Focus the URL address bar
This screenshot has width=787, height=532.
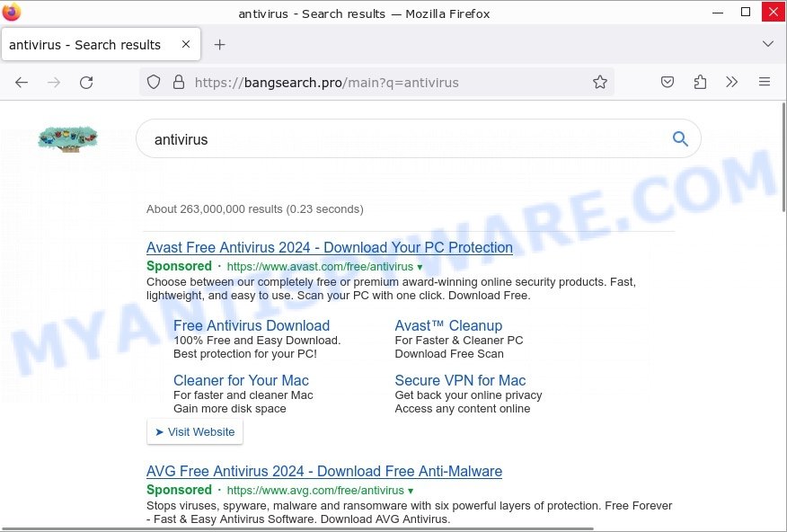point(376,83)
